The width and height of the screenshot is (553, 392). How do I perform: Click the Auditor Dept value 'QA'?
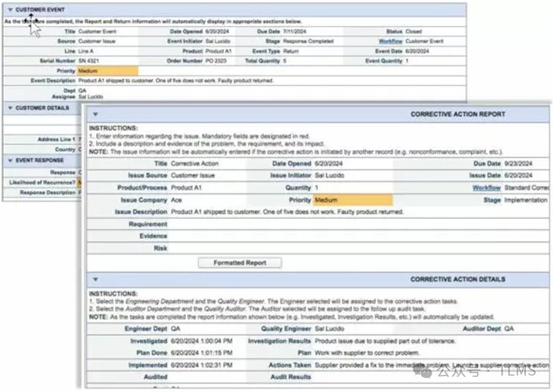tap(509, 328)
